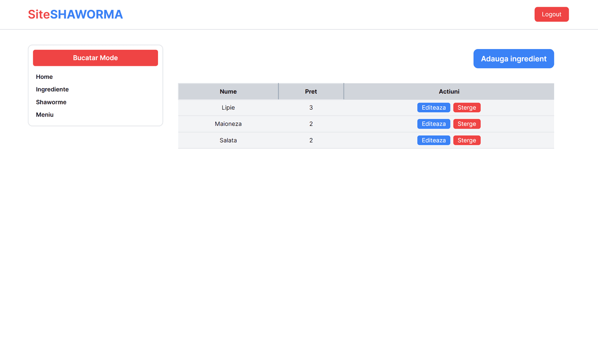Click the Bucatar Mode header button
The width and height of the screenshot is (598, 364).
tap(95, 58)
